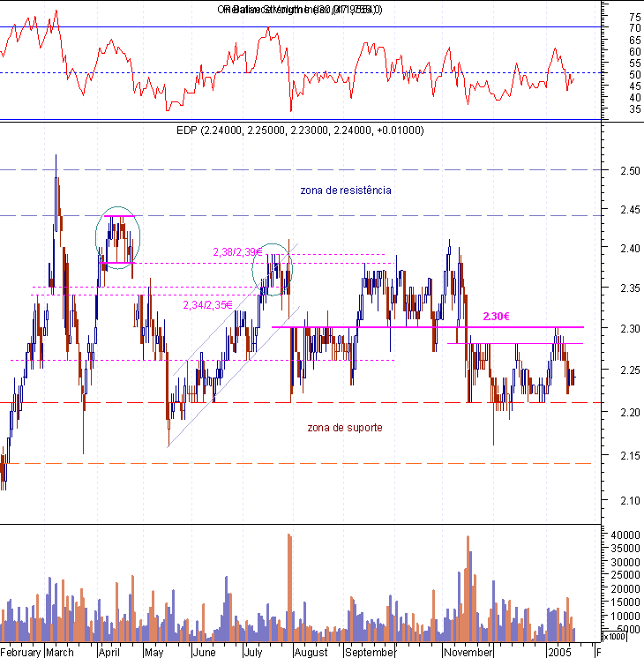Select the green ellipse around July highs
Image resolution: width=644 pixels, height=658 pixels.
pyautogui.click(x=272, y=270)
